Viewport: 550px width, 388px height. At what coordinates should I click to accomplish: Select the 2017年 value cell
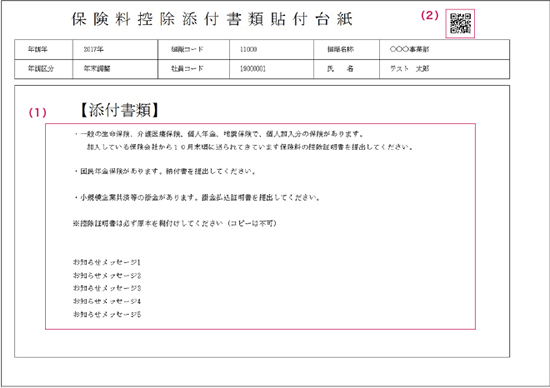pyautogui.click(x=115, y=49)
